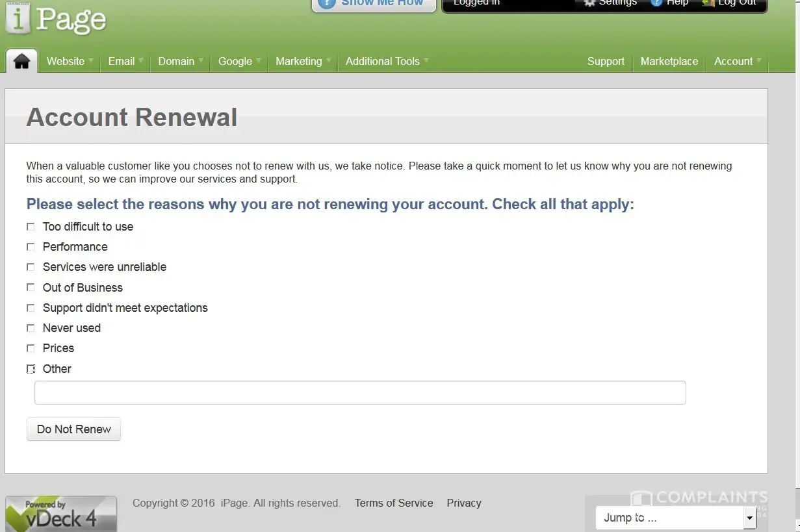Click the Log Out icon
800x532 pixels.
(x=708, y=3)
